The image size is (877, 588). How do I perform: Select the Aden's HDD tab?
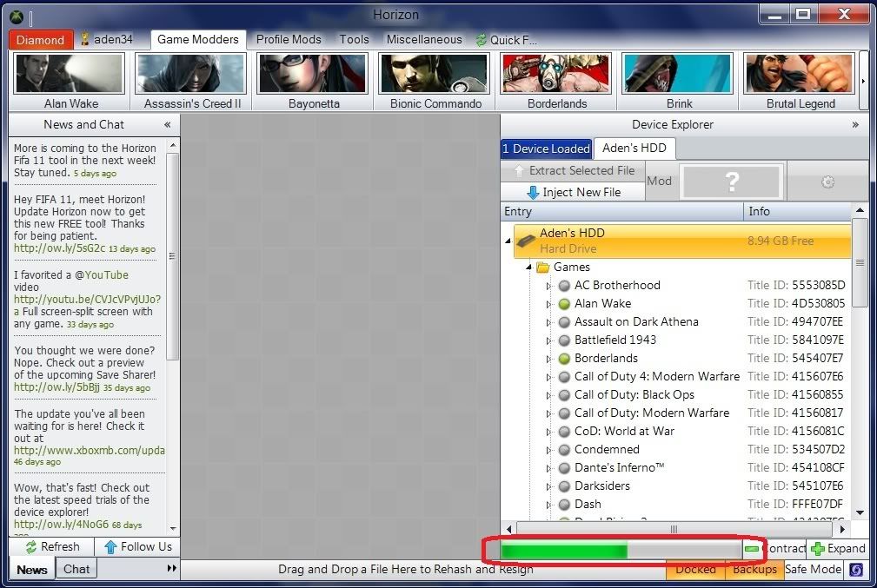pos(634,149)
